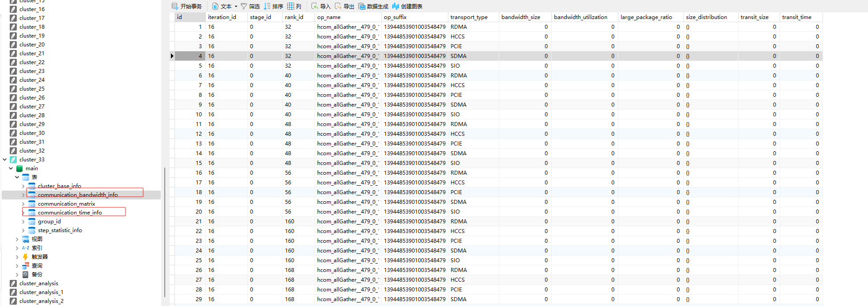
Task: Click the bandwidth_utilization column header
Action: (585, 17)
